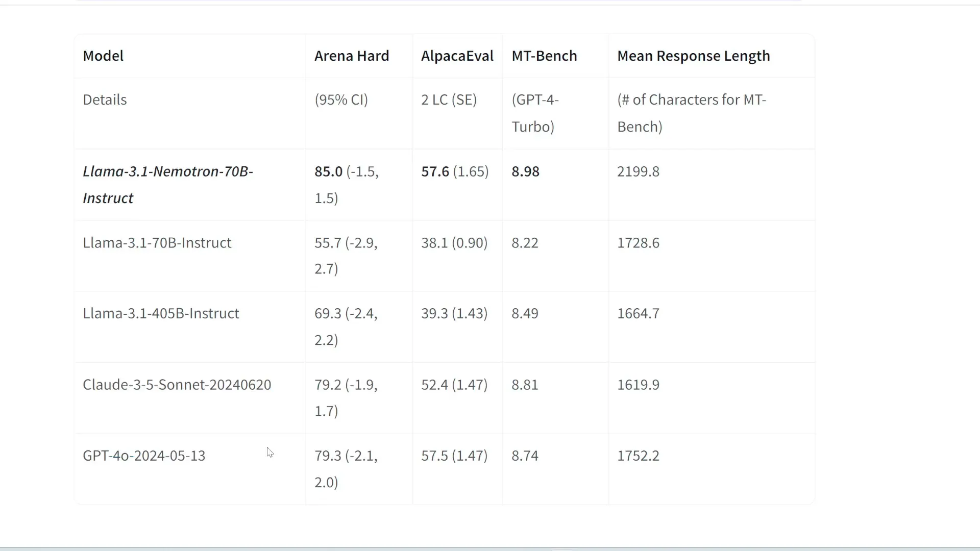Click the Mean Response Length header

point(693,56)
